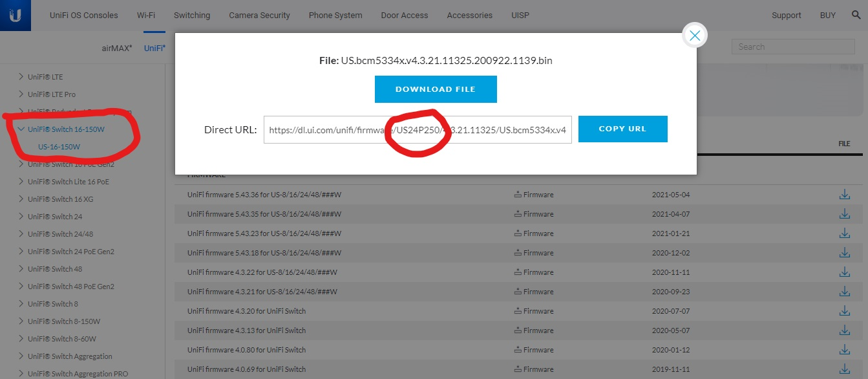Viewport: 868px width, 379px height.
Task: Expand the UniFi LTE tree item
Action: click(x=21, y=77)
